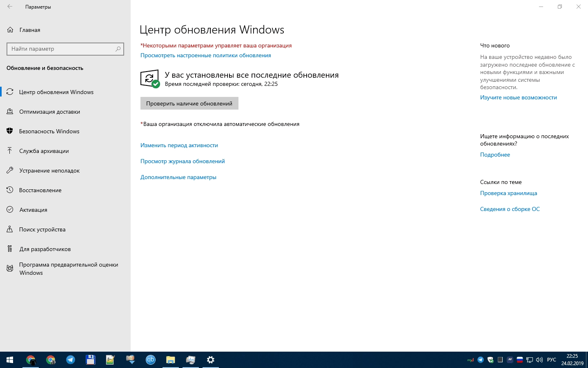Screen dimensions: 588x368
Task: Click the heading Центр обновления Windows
Action: coord(212,30)
